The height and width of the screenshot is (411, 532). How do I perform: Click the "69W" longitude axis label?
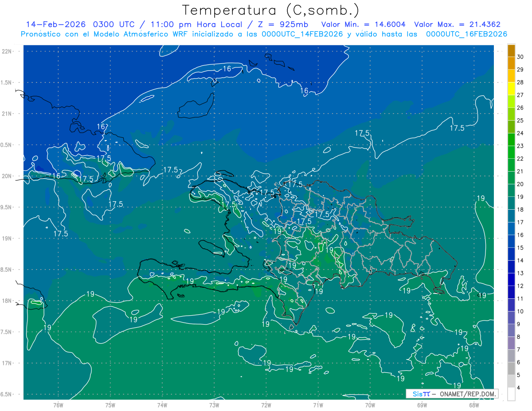tap(422, 405)
